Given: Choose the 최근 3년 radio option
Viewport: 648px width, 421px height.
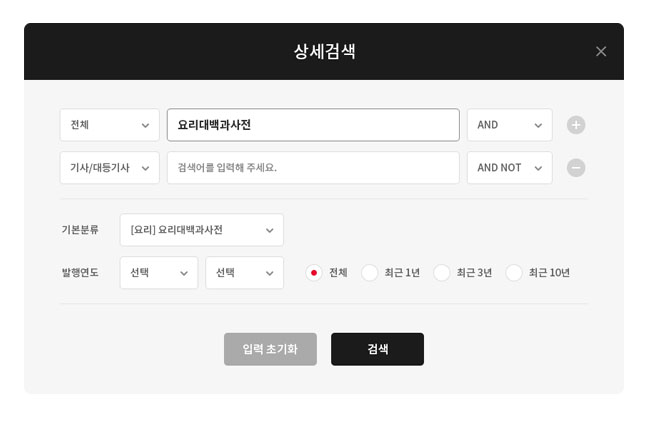Looking at the screenshot, I should (442, 273).
